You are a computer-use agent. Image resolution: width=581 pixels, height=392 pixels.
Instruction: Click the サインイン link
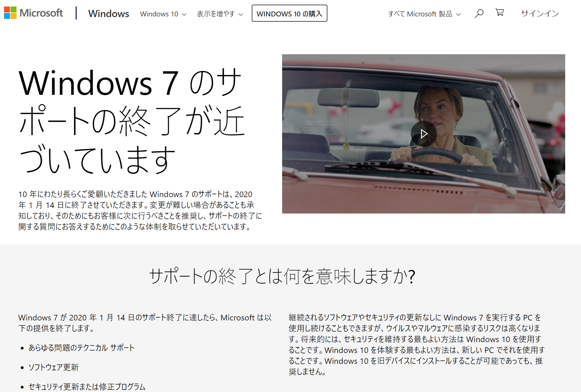point(540,14)
